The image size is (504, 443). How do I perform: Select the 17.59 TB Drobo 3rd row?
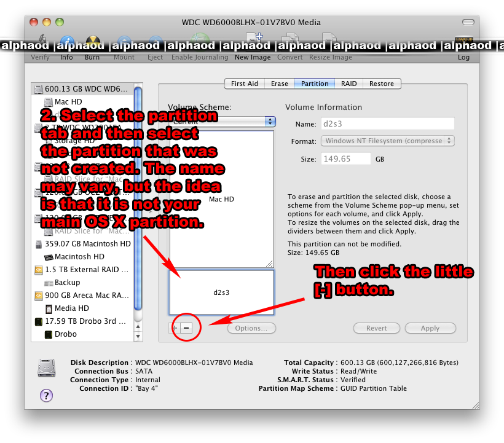coord(82,321)
